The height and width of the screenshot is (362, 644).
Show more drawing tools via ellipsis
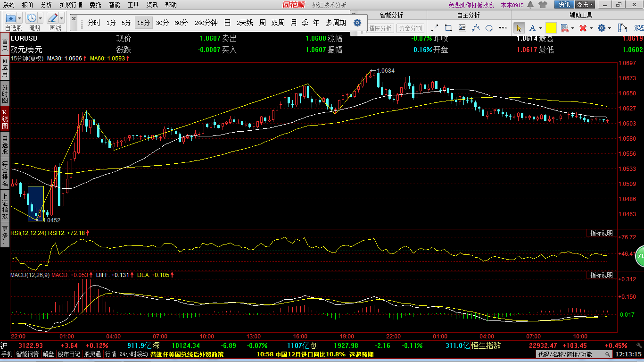503,28
